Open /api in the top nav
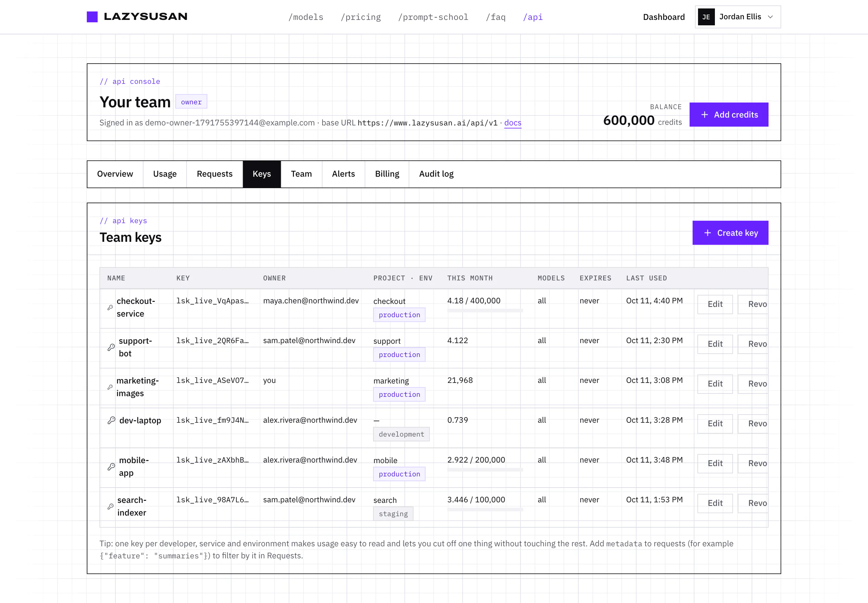This screenshot has height=603, width=868. 533,17
